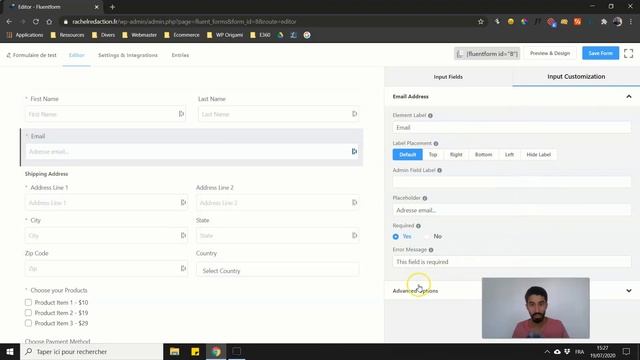Click info icon beside Error Message
This screenshot has width=640, height=360.
[431, 250]
